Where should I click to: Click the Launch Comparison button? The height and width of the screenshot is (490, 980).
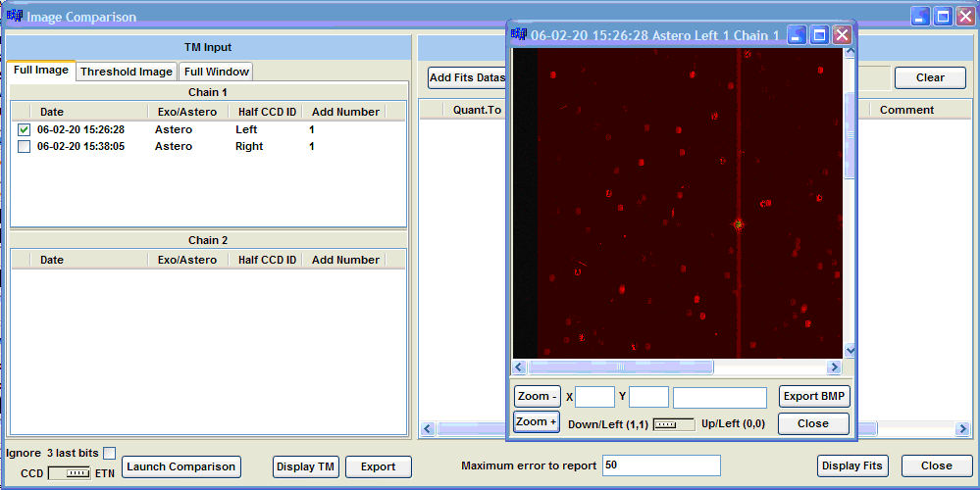[x=181, y=466]
